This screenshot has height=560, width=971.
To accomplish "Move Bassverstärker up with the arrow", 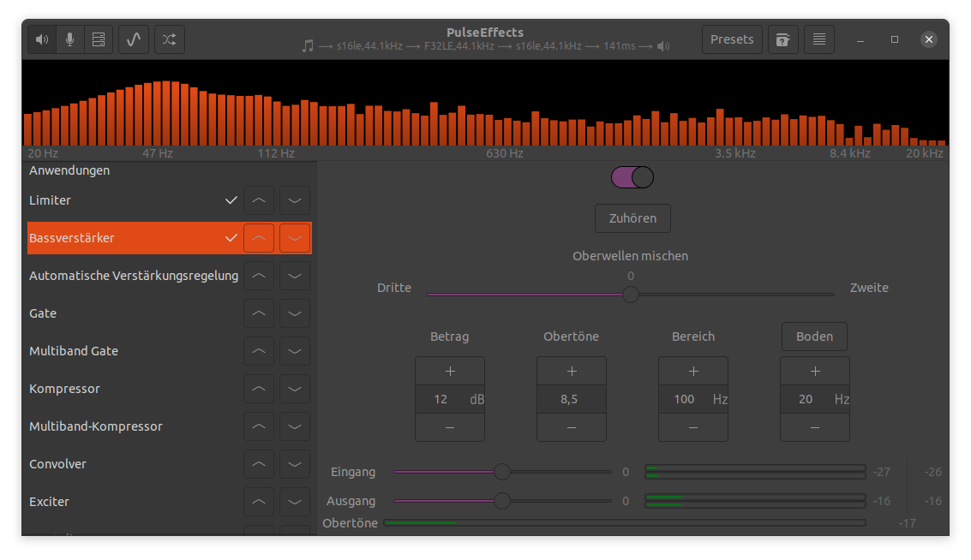I will 259,238.
